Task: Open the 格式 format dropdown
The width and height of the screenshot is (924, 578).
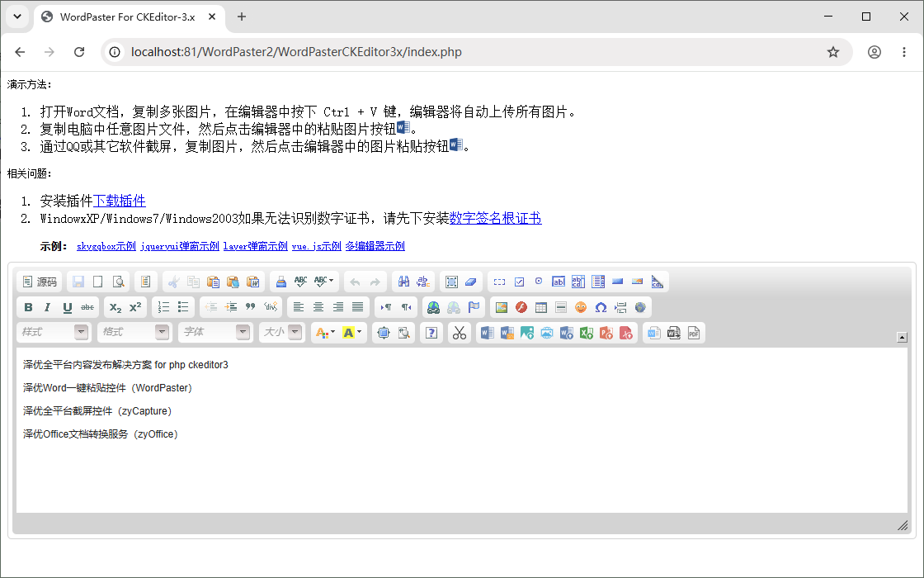Action: coord(134,333)
